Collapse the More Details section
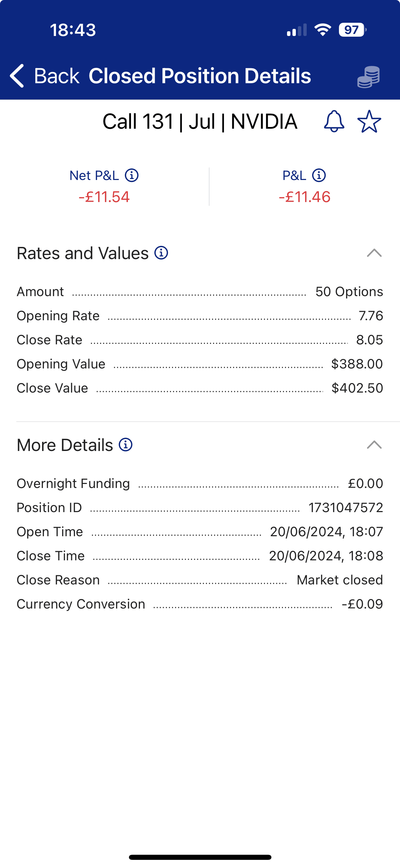 pos(374,445)
